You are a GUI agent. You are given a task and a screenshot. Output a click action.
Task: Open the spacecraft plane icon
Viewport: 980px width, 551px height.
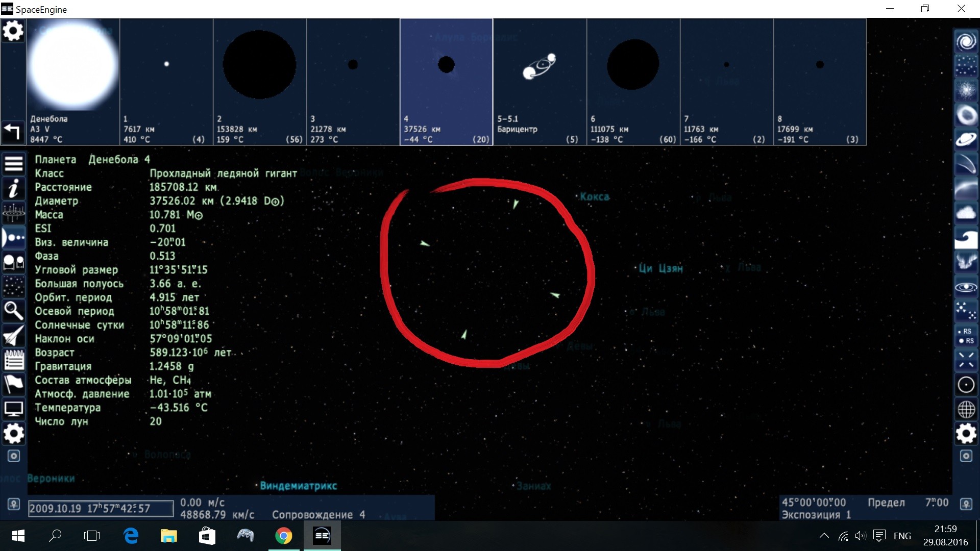[x=14, y=335]
